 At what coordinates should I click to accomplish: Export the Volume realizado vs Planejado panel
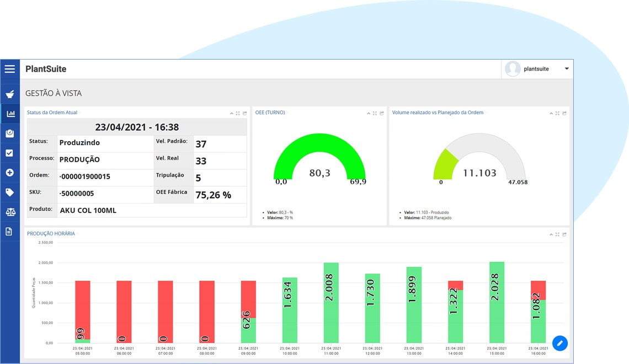564,114
